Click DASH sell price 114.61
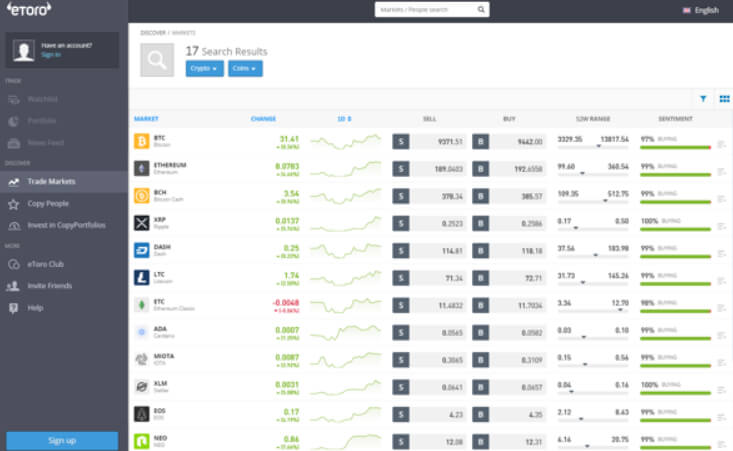The width and height of the screenshot is (733, 451). (x=438, y=251)
